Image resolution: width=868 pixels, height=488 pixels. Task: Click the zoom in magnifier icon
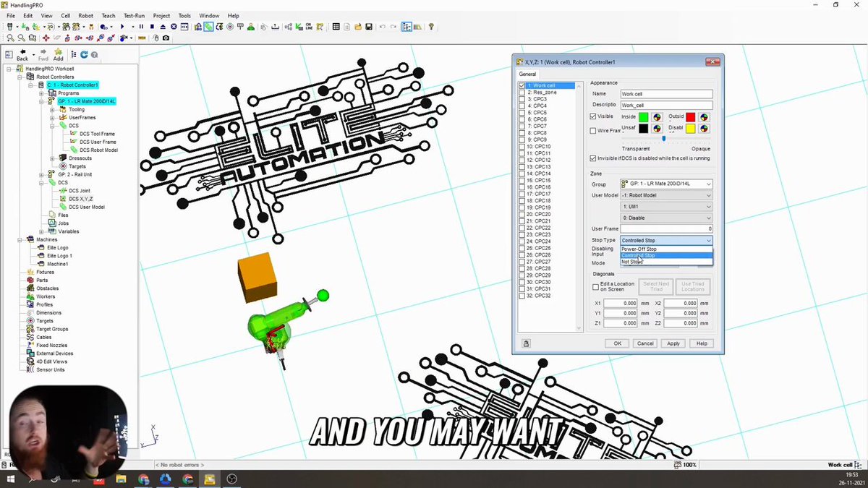click(10, 38)
